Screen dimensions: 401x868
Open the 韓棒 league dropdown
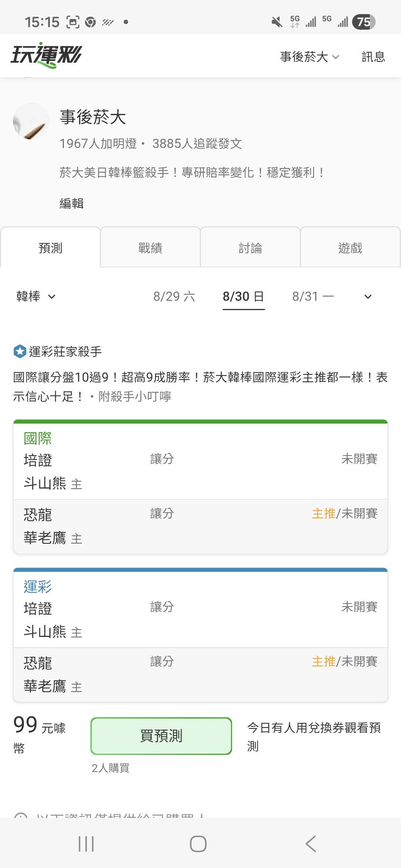point(36,296)
